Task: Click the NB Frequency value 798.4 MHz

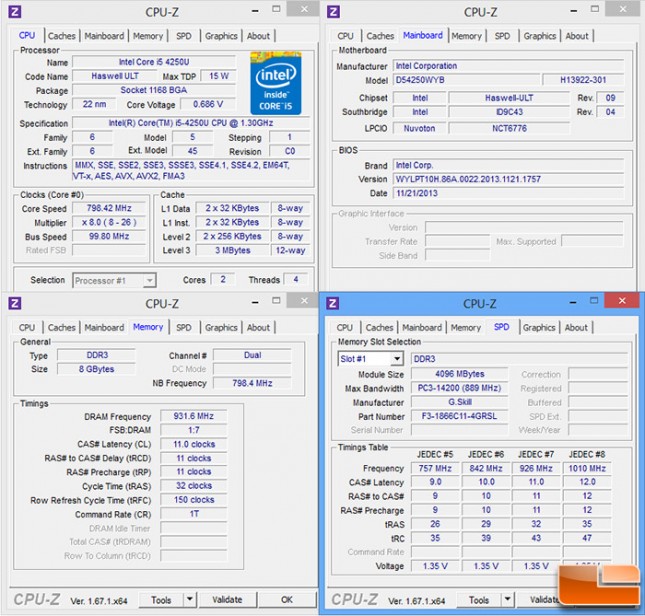Action: pos(252,383)
